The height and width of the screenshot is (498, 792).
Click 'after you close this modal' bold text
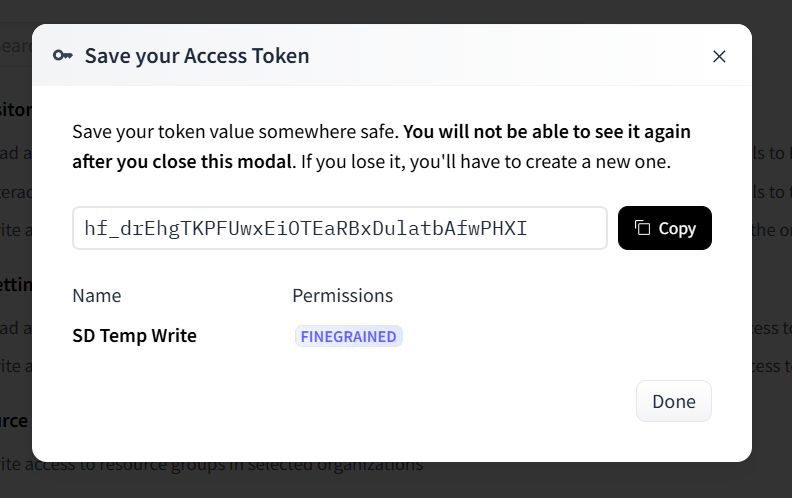(182, 161)
